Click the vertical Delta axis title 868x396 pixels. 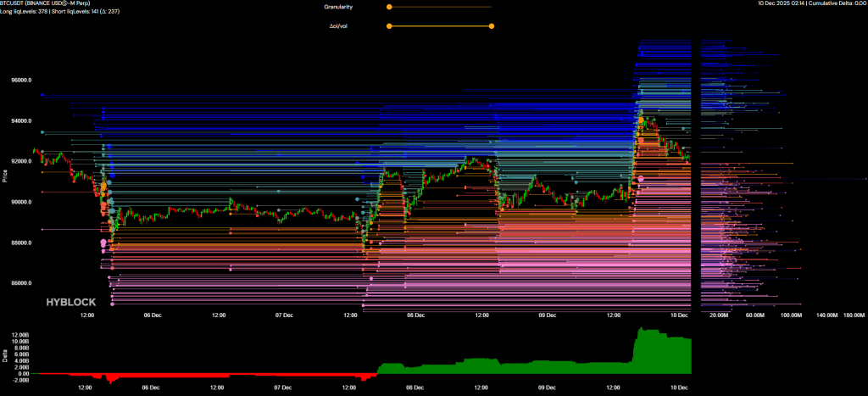tap(5, 358)
